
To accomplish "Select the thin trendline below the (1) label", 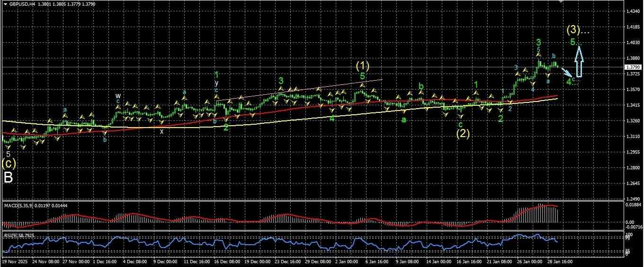I will tap(299, 90).
